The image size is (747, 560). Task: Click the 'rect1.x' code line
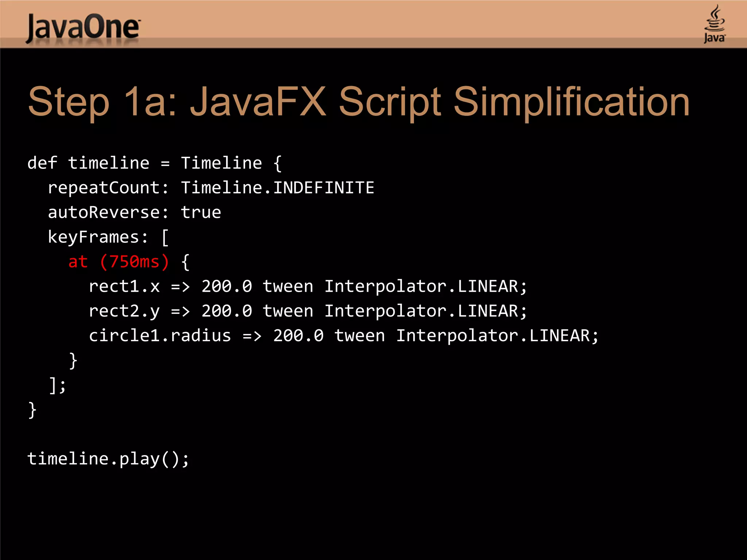coord(307,287)
